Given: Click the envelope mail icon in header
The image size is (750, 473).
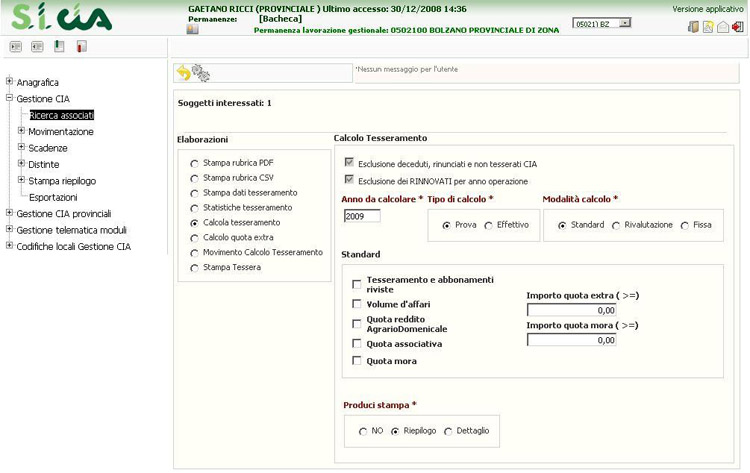Looking at the screenshot, I should click(x=723, y=27).
